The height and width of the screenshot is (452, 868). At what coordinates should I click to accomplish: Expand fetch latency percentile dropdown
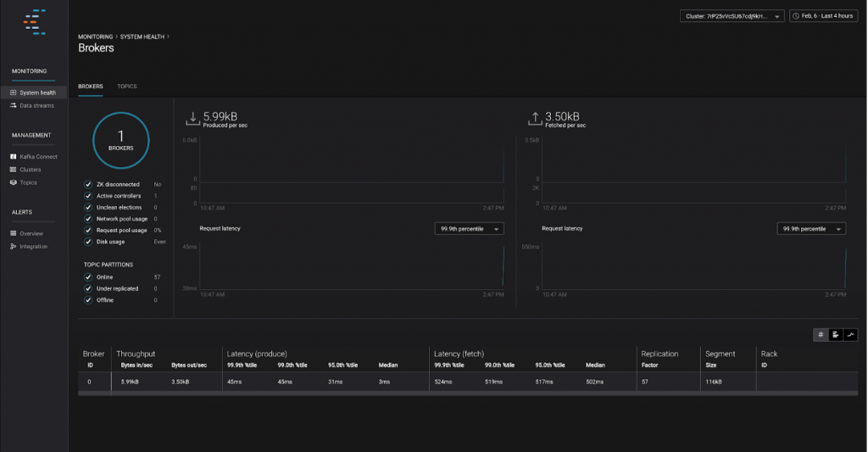811,229
